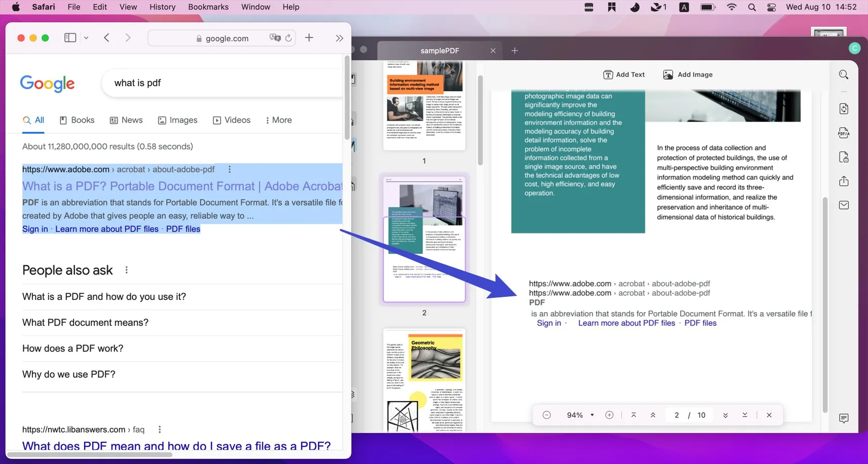868x464 pixels.
Task: Switch to Images search results
Action: tap(177, 120)
